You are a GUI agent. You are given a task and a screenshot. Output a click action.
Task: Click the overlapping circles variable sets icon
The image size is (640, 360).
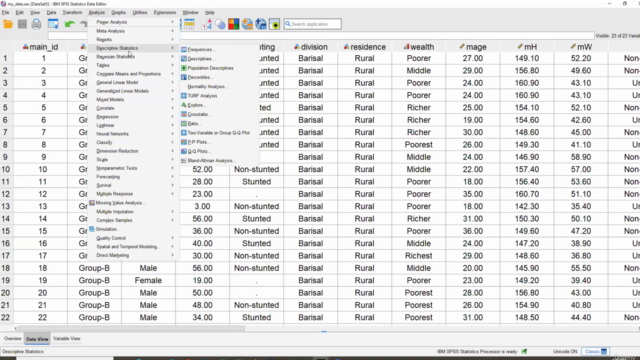pos(220,24)
